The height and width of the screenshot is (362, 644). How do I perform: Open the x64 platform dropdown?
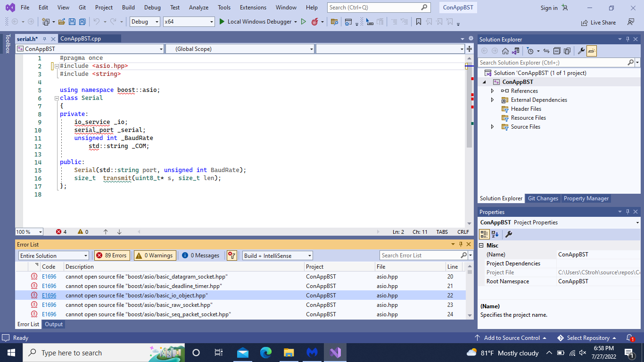189,22
